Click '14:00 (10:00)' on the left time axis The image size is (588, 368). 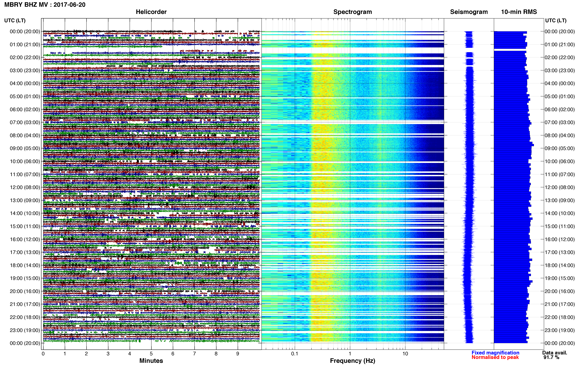[25, 213]
